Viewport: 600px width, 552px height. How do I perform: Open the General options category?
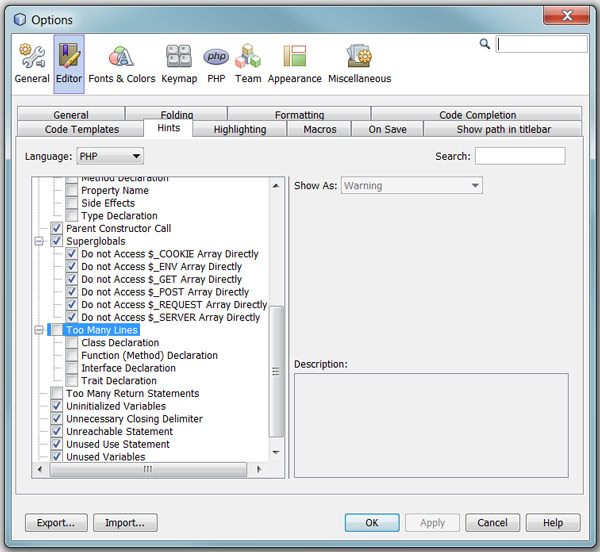tap(32, 64)
